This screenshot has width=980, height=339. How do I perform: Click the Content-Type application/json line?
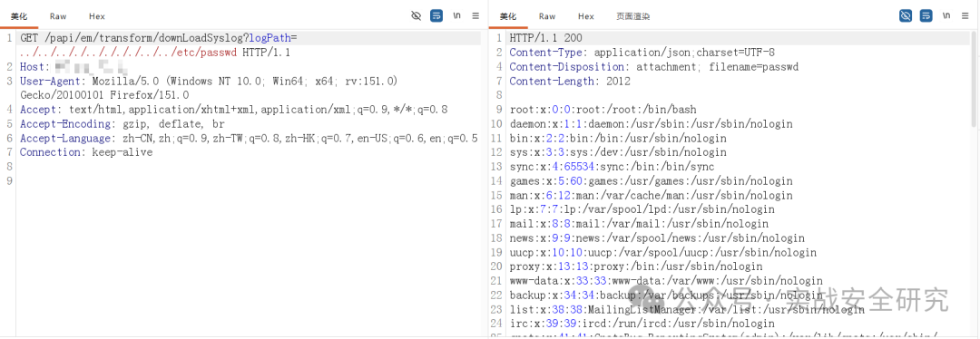[x=642, y=53]
